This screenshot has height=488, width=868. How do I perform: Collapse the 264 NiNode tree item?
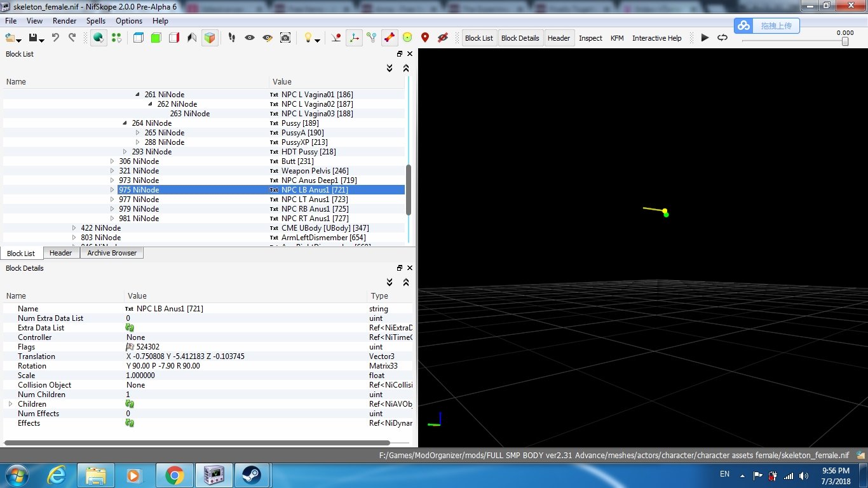pyautogui.click(x=125, y=123)
